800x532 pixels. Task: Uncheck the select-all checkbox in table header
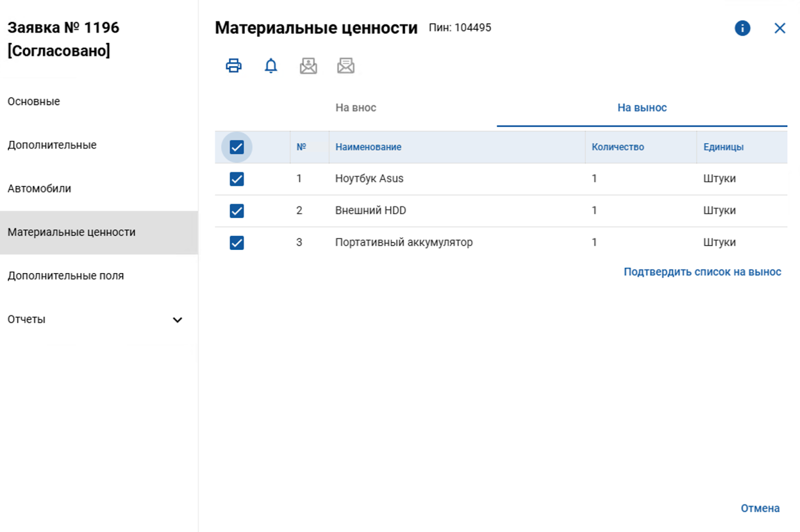point(236,147)
